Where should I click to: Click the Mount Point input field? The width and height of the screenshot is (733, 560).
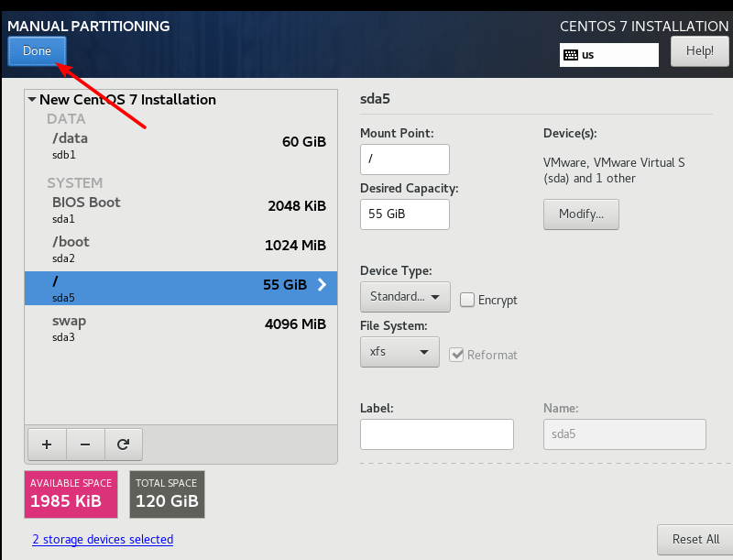tap(405, 159)
